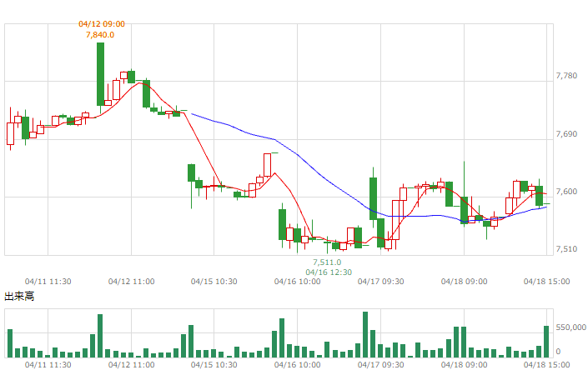Image resolution: width=588 pixels, height=375 pixels.
Task: Click the orange "7,840.0" high value
Action: (x=100, y=35)
